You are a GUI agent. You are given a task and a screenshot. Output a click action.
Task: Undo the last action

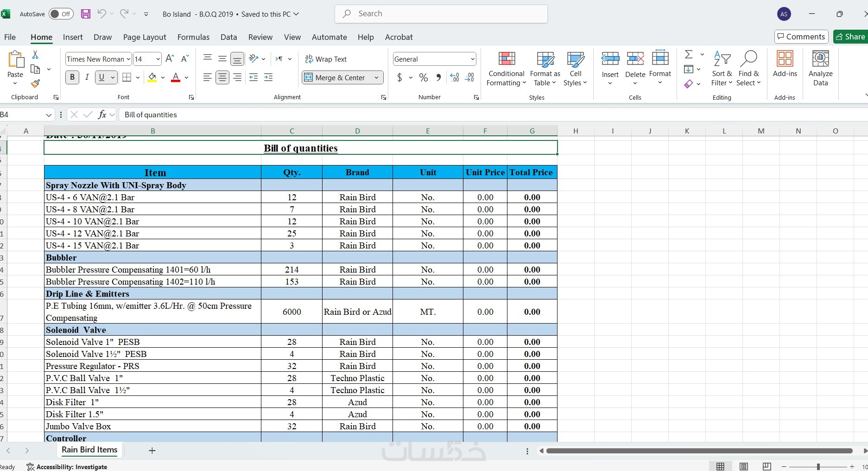101,14
